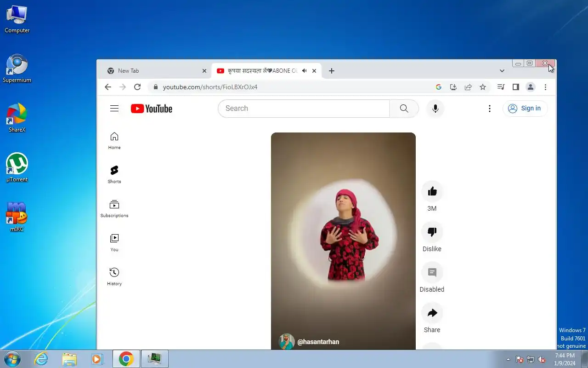Open You section in sidebar
Screen dimensions: 588x368
point(114,243)
